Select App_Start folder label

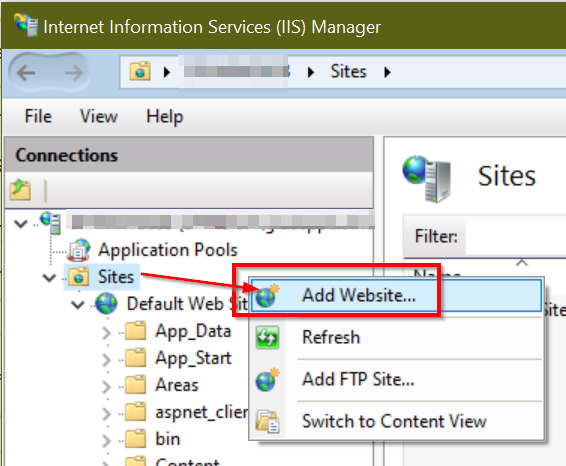pos(193,358)
